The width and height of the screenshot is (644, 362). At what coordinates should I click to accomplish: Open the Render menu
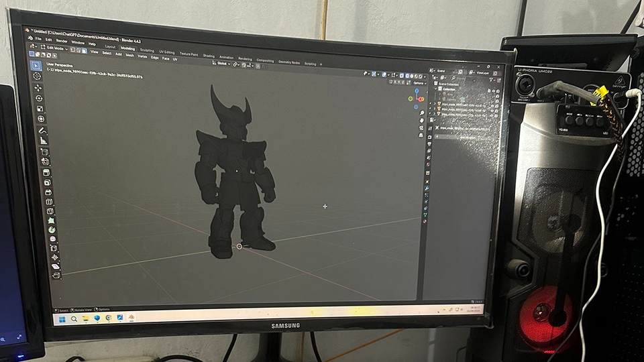(62, 41)
